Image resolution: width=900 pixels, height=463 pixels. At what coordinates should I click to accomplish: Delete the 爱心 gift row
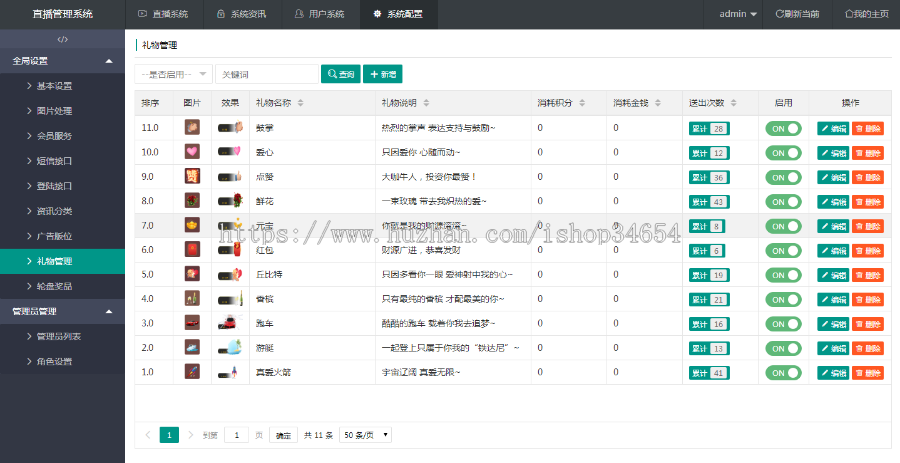pos(868,153)
